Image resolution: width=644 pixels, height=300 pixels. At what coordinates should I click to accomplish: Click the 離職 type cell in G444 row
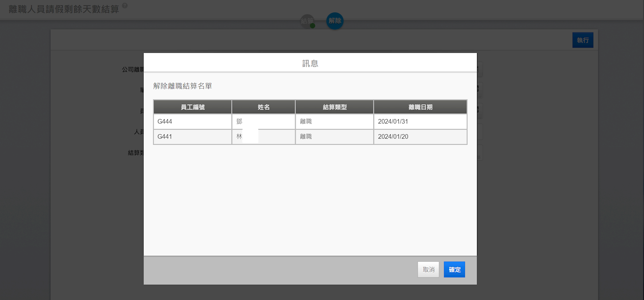coord(334,121)
